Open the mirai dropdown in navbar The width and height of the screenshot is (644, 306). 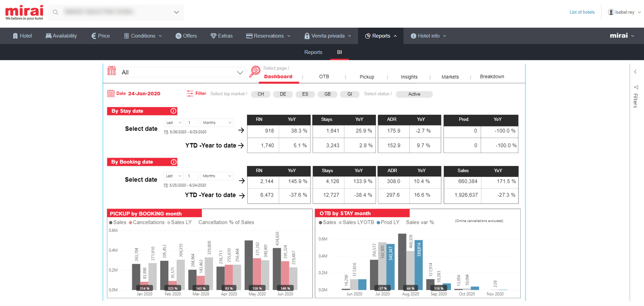tap(622, 36)
